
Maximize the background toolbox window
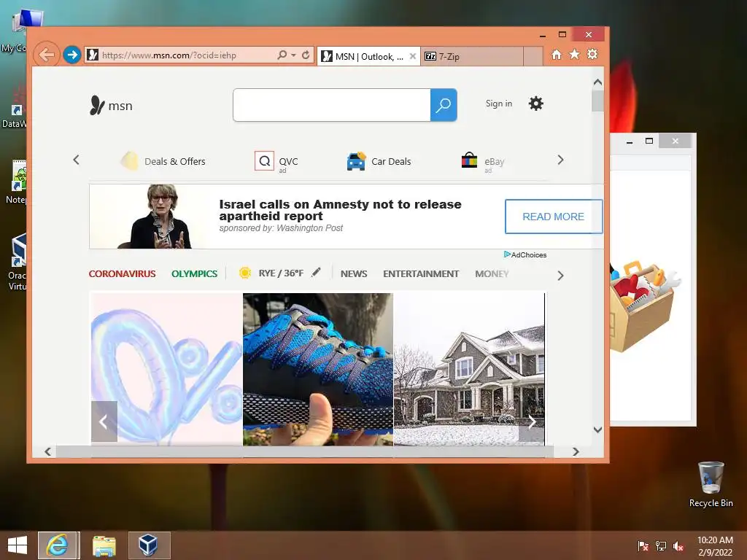pos(649,141)
